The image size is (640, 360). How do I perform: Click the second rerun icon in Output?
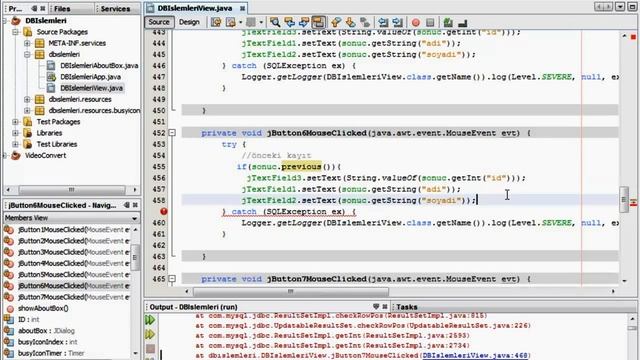point(150,334)
